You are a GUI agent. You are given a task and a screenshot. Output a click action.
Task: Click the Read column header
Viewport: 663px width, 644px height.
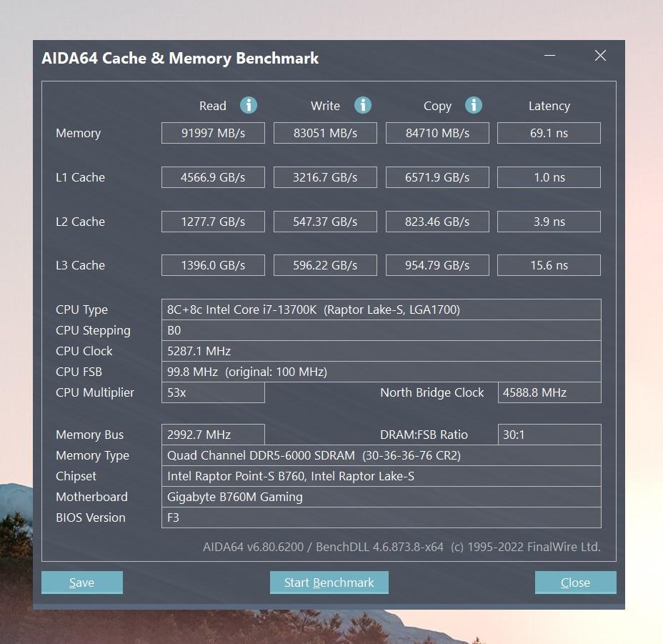(x=213, y=106)
